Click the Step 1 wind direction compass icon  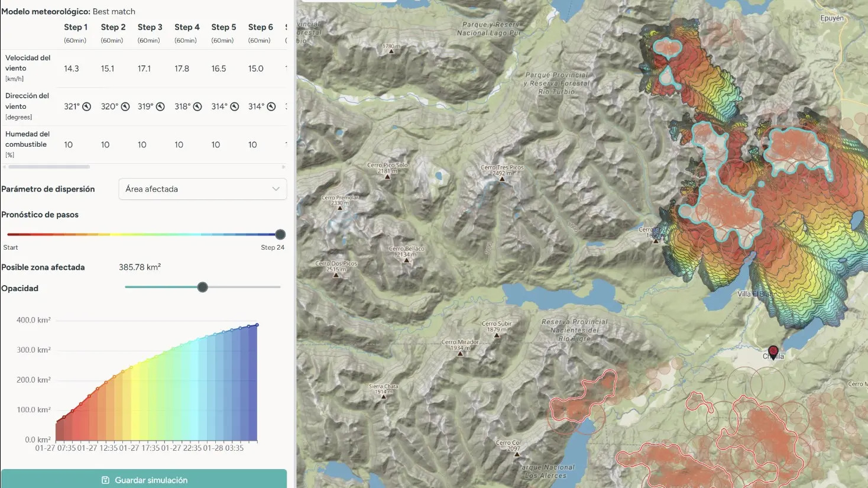click(x=86, y=106)
